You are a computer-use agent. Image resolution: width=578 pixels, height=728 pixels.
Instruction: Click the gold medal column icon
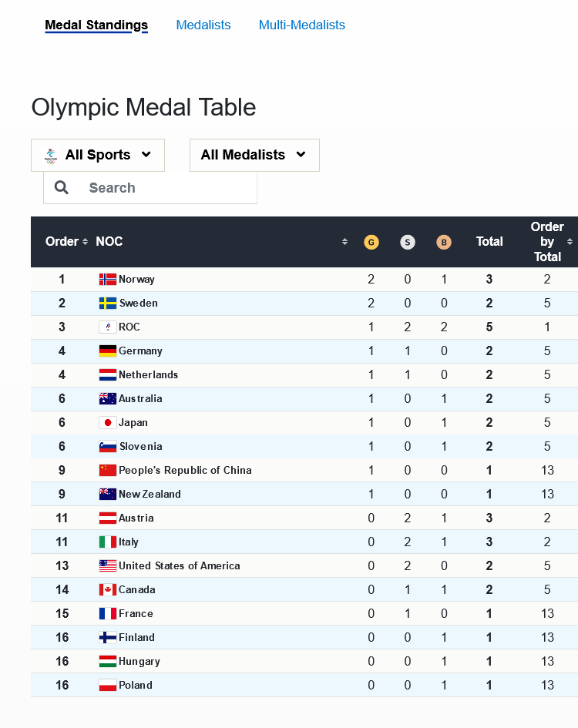pos(371,242)
